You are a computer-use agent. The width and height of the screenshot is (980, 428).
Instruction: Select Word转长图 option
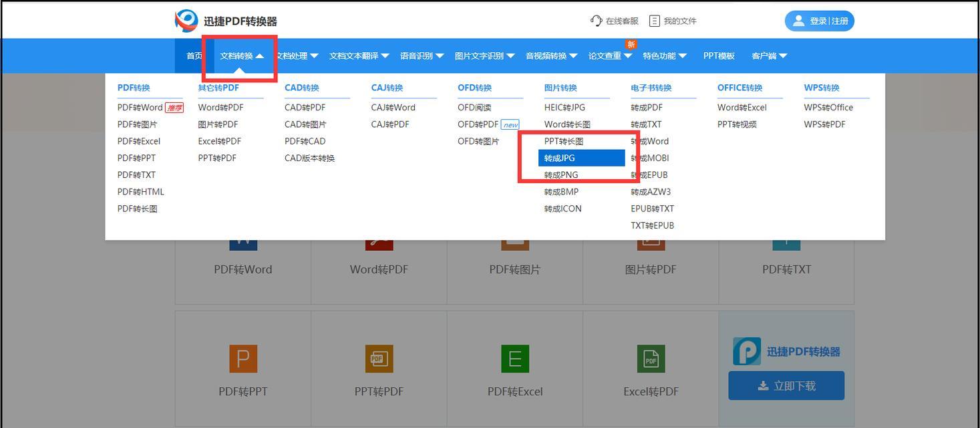click(568, 124)
